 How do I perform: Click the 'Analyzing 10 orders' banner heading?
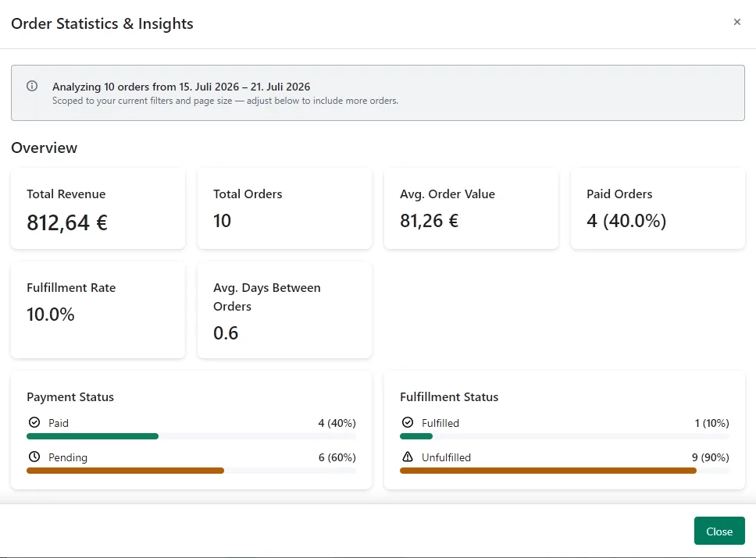[181, 87]
